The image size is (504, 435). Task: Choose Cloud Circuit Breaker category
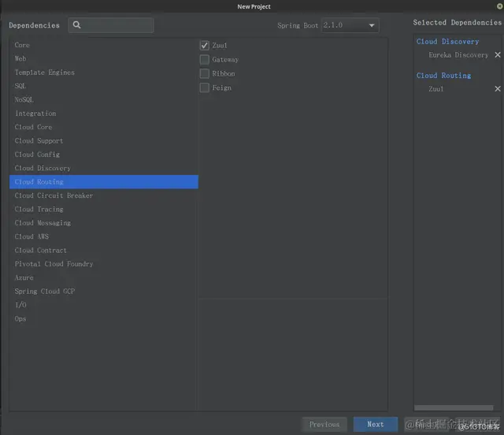pyautogui.click(x=103, y=195)
